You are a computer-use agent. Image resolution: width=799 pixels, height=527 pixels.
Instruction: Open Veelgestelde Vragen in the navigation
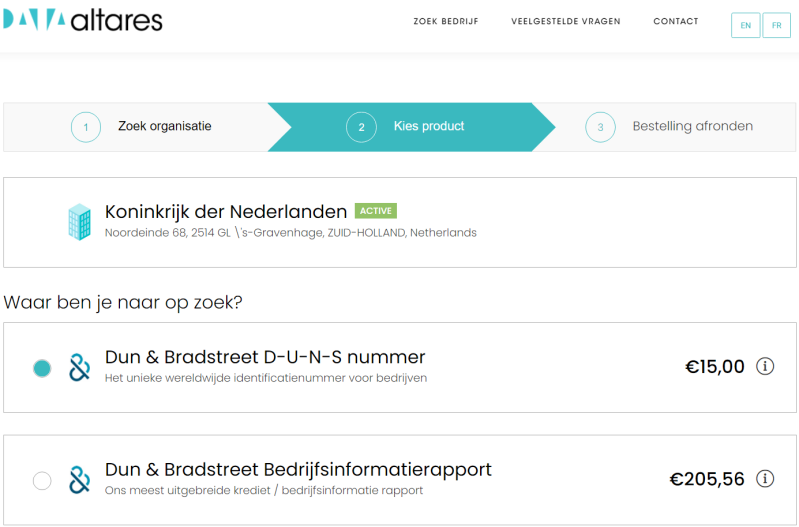pyautogui.click(x=565, y=22)
